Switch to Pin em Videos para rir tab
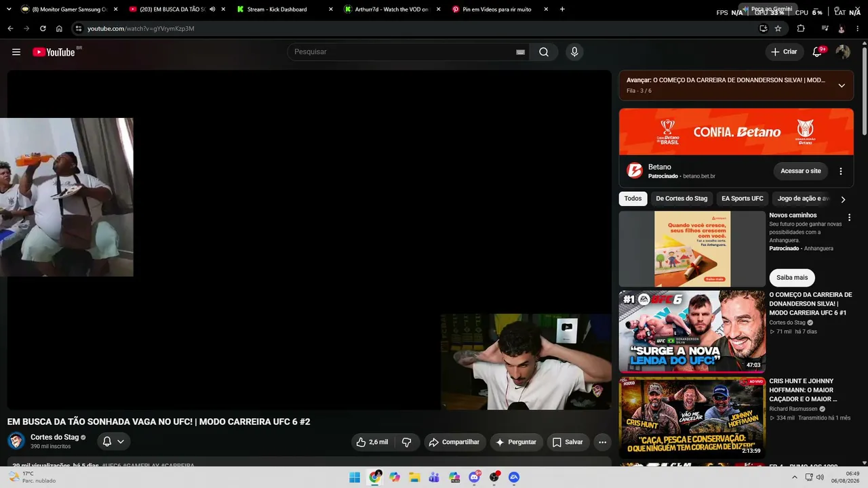The image size is (868, 488). tap(500, 9)
